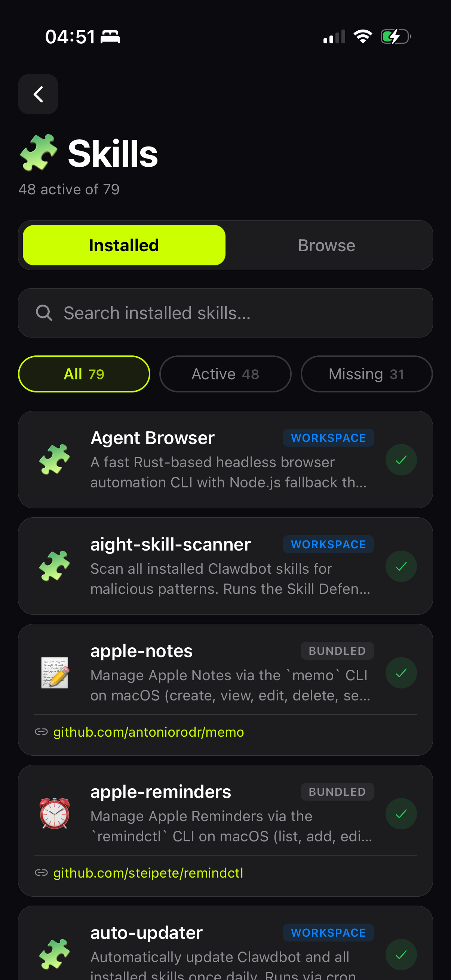Tap the Agent Browser puzzle icon
The height and width of the screenshot is (980, 451).
(x=55, y=460)
